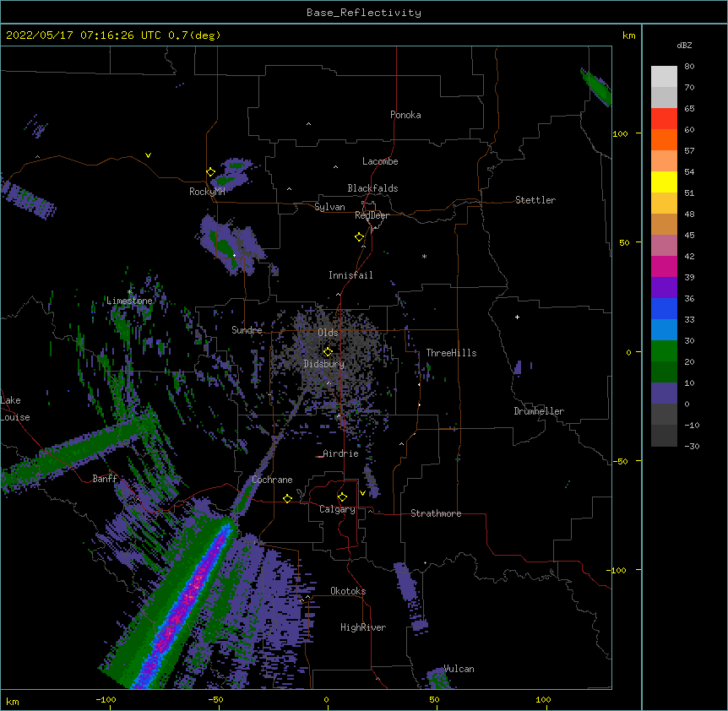Click the yellow diamond marker beside RockyMH
Screen dimensions: 728x711
210,172
